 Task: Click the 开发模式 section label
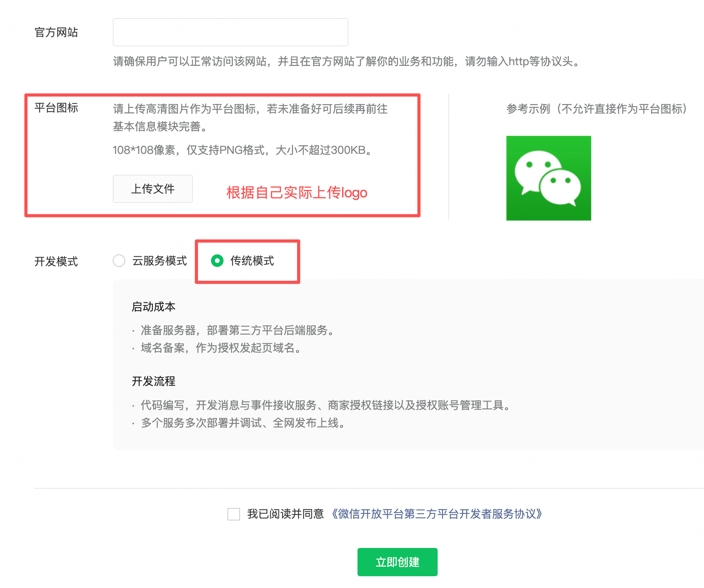(56, 261)
